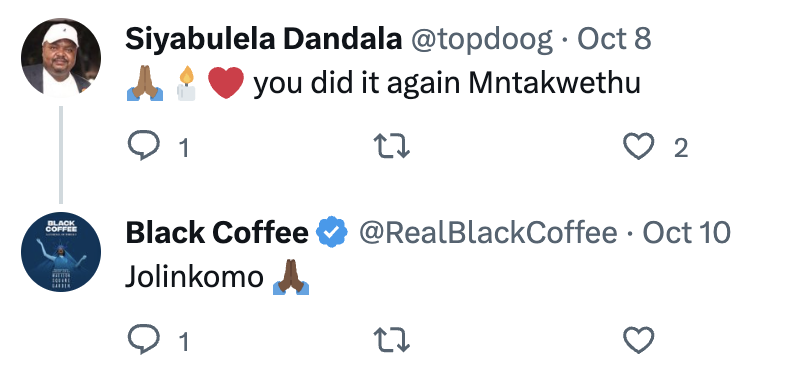Open Siyabulela Dandala's profile picture
The height and width of the screenshot is (370, 812).
pyautogui.click(x=61, y=58)
